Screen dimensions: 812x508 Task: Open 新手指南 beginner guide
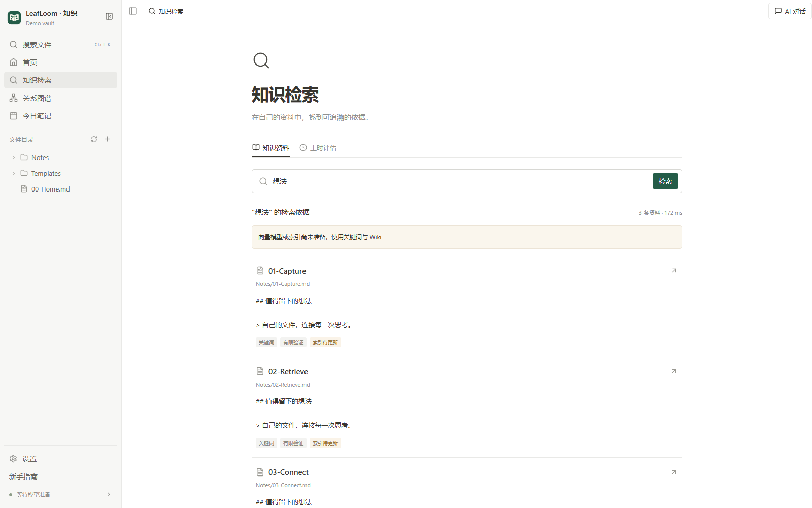23,477
